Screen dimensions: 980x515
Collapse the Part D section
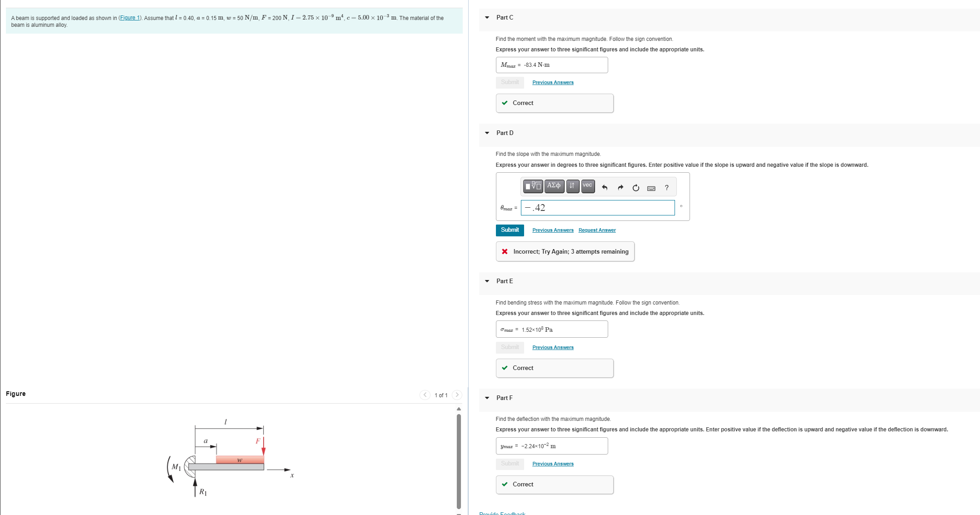[x=486, y=133]
